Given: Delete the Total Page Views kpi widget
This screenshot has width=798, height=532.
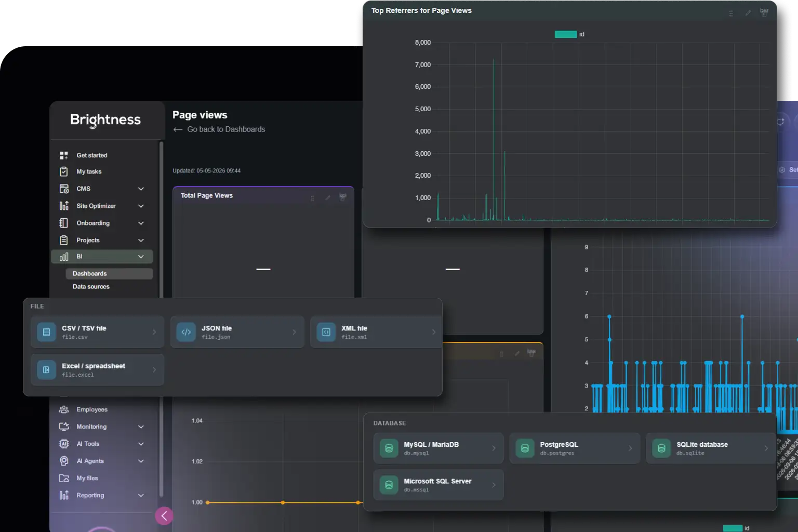Looking at the screenshot, I should [343, 198].
